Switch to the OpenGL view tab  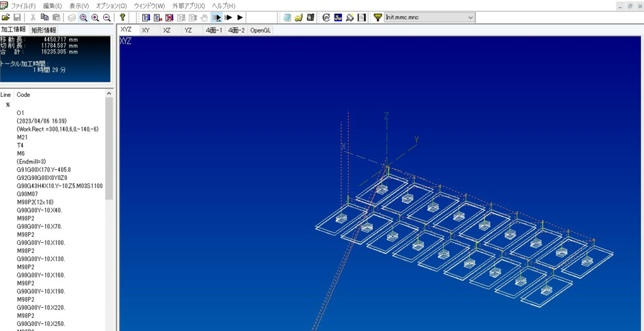(x=260, y=30)
